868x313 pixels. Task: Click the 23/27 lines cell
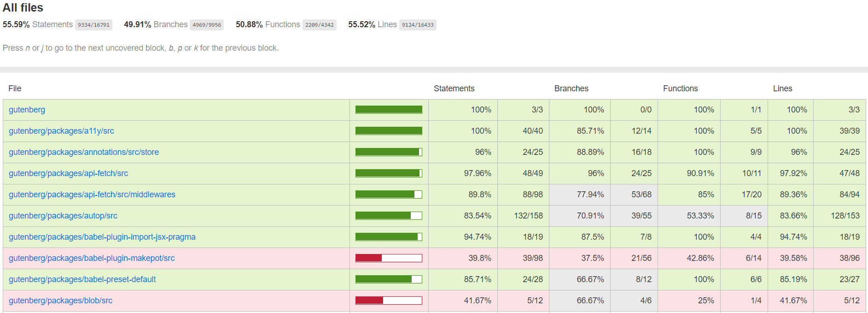tap(839, 279)
